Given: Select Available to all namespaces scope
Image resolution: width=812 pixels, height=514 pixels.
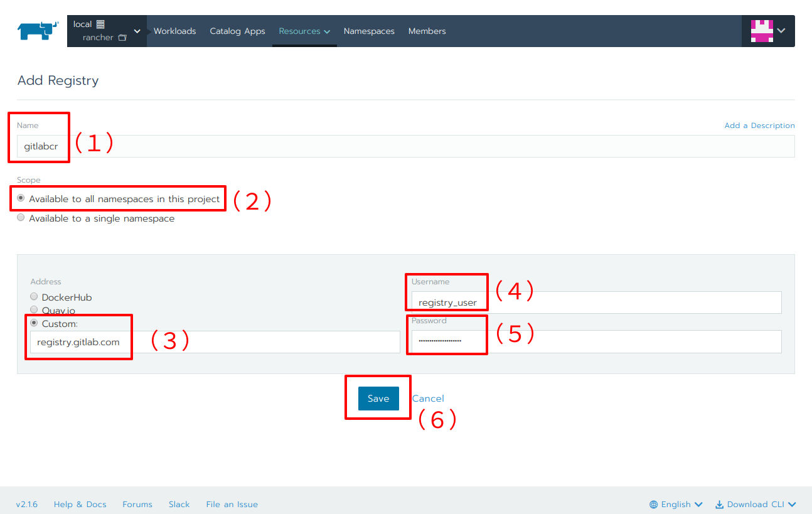Looking at the screenshot, I should click(x=21, y=198).
